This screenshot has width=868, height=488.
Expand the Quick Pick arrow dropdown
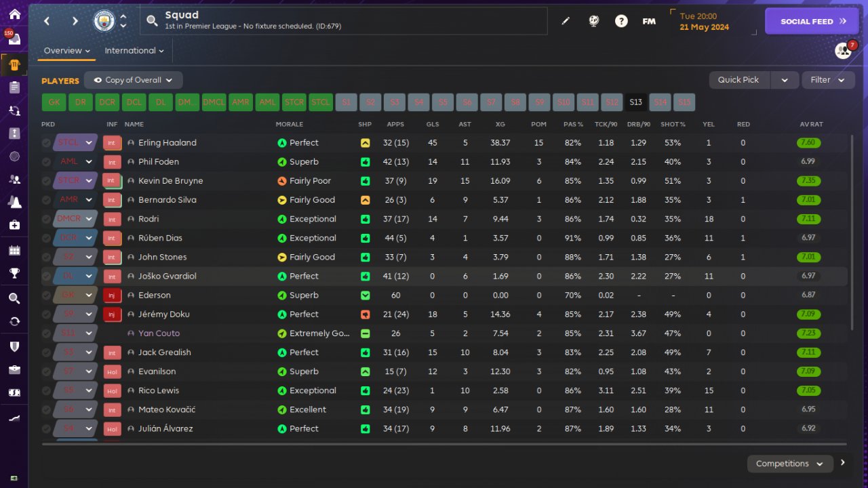pos(785,80)
